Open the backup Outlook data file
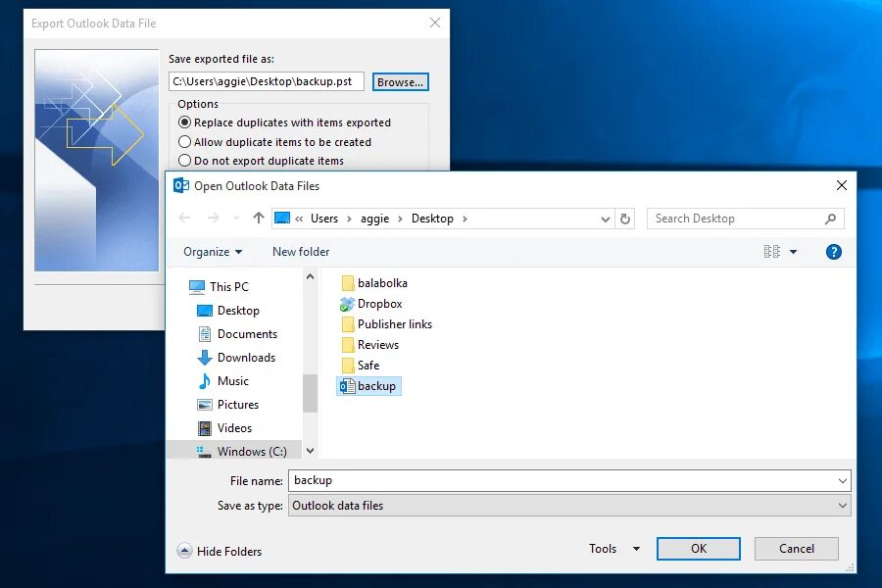The height and width of the screenshot is (588, 882). tap(370, 385)
